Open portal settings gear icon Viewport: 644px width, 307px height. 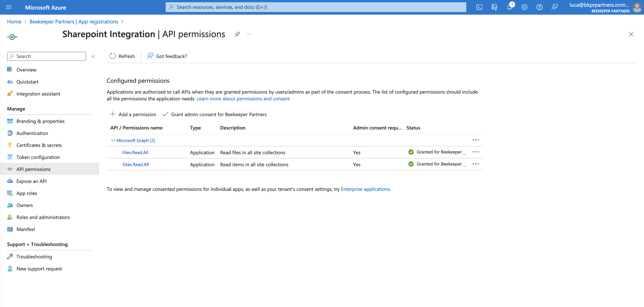point(524,7)
